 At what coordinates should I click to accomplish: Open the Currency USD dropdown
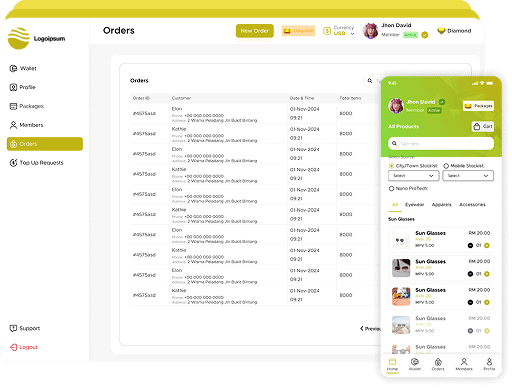tap(344, 30)
